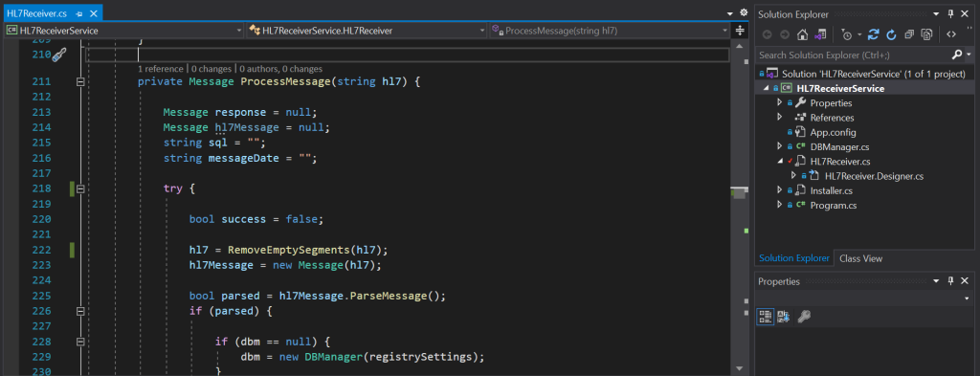Screen dimensions: 980x376
Task: Toggle Categorized view in Properties panel
Action: (765, 316)
